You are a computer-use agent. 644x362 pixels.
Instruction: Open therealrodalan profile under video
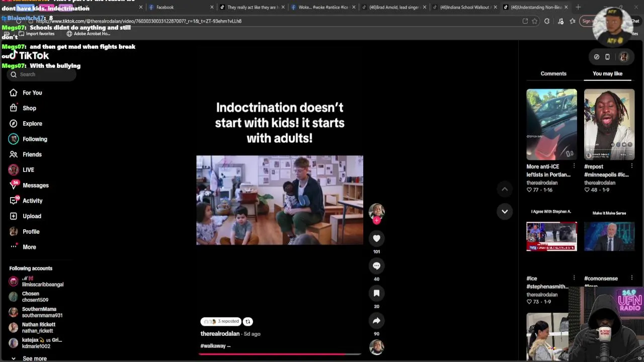click(220, 334)
